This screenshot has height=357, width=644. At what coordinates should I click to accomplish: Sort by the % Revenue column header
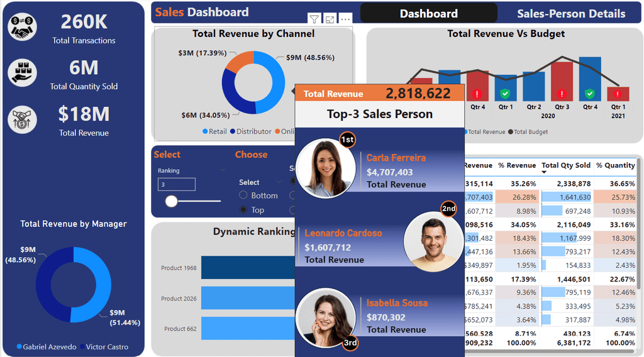[517, 165]
